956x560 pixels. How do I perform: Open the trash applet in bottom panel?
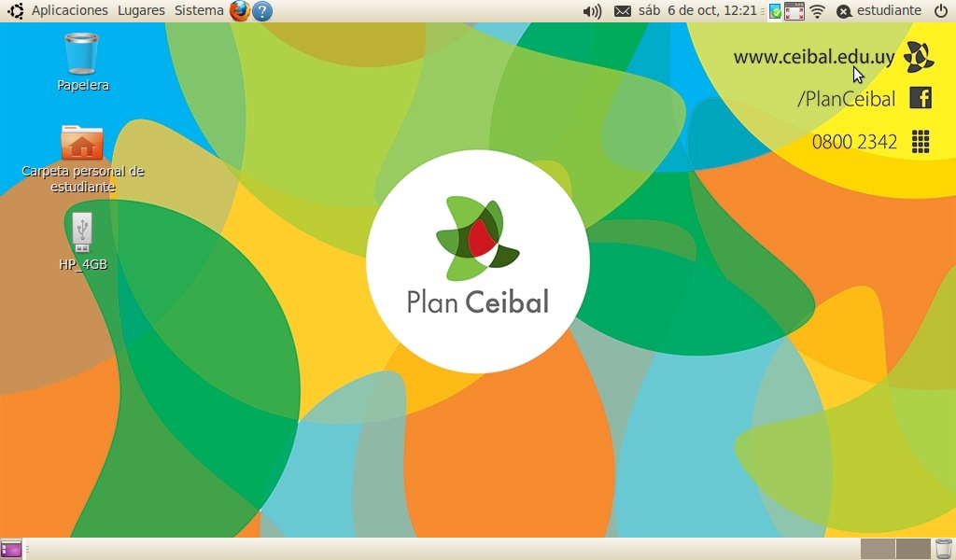pos(943,549)
